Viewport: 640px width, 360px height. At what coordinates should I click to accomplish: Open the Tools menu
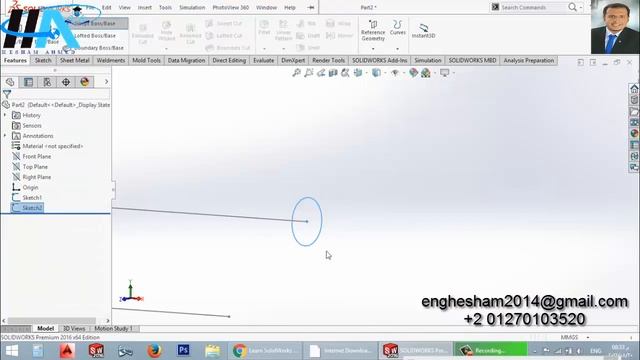coord(165,7)
